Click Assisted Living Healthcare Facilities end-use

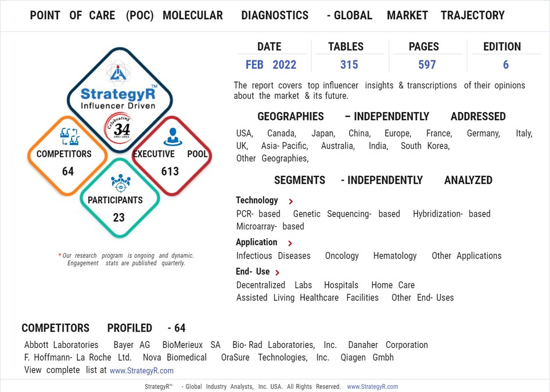pyautogui.click(x=307, y=298)
